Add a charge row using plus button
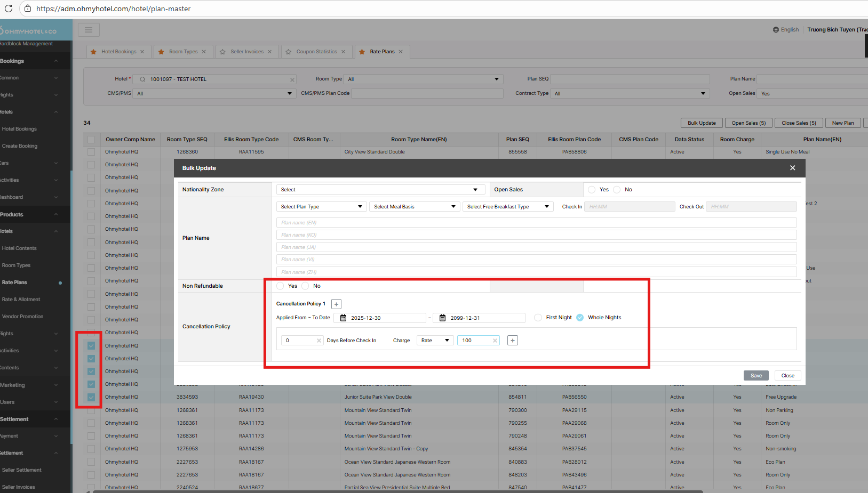The height and width of the screenshot is (493, 868). tap(512, 341)
